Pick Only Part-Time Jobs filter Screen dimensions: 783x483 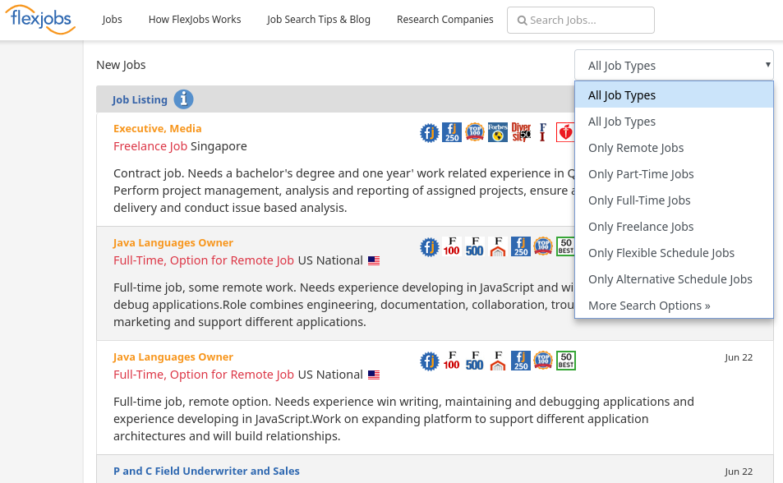click(x=641, y=174)
